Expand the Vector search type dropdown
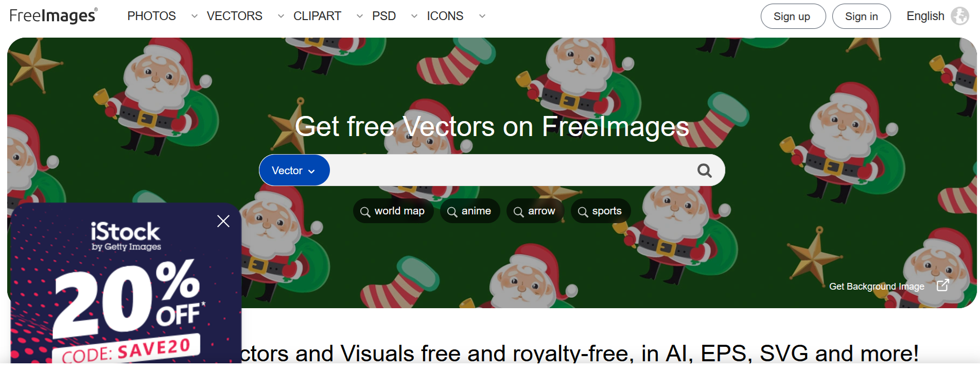Image resolution: width=980 pixels, height=369 pixels. (x=294, y=171)
